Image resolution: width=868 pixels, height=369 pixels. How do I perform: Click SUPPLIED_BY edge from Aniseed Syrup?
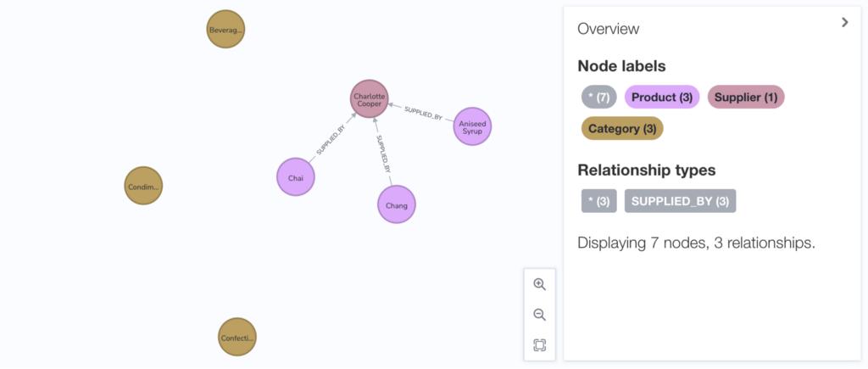[x=424, y=113]
